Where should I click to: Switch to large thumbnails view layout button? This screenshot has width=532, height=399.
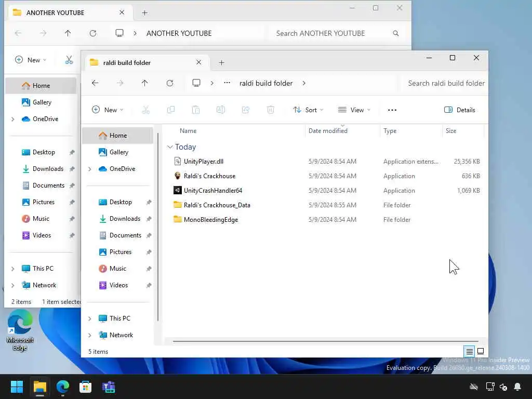(x=481, y=352)
